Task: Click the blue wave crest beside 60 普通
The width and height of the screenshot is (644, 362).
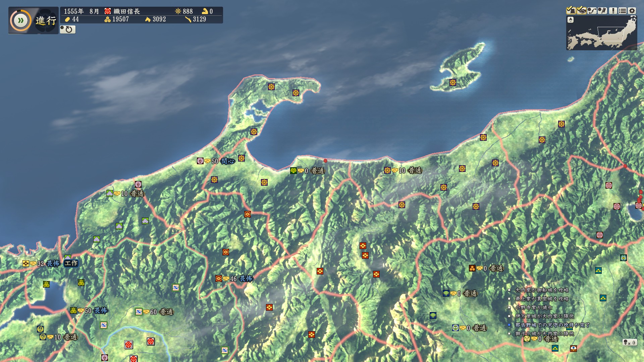Action: point(139,312)
